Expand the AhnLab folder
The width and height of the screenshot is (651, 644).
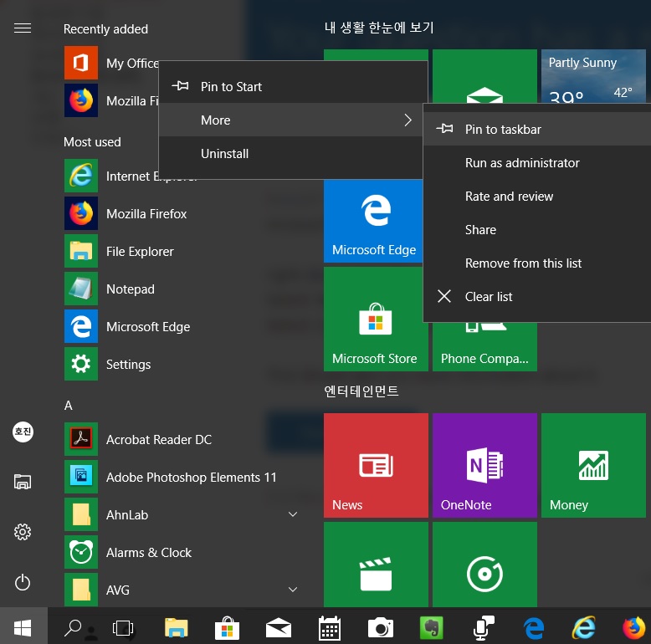[293, 514]
